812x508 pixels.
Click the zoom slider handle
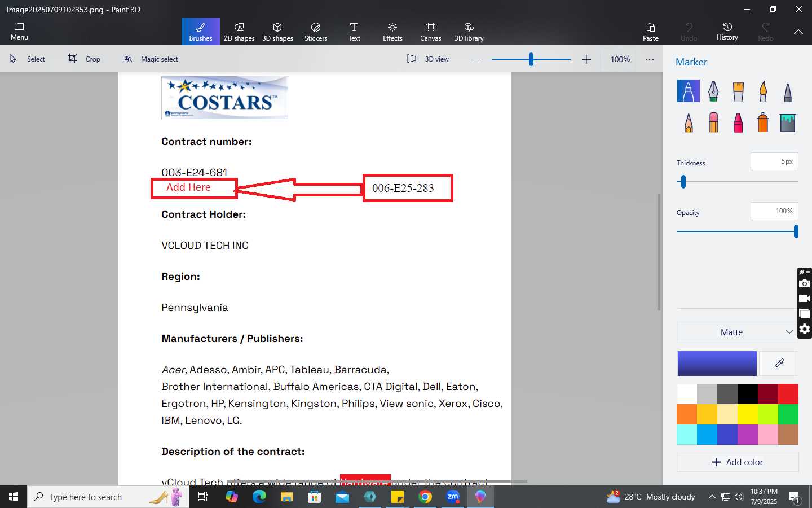(x=531, y=59)
